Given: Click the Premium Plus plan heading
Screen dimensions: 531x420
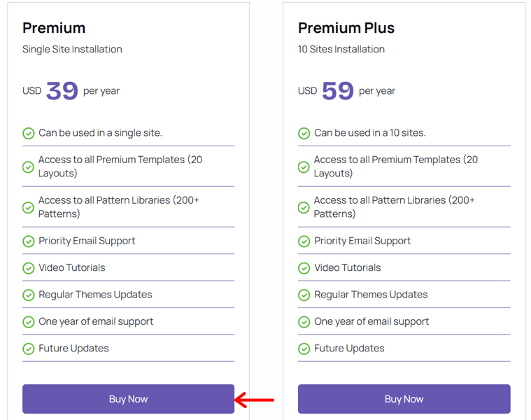Looking at the screenshot, I should pos(346,28).
